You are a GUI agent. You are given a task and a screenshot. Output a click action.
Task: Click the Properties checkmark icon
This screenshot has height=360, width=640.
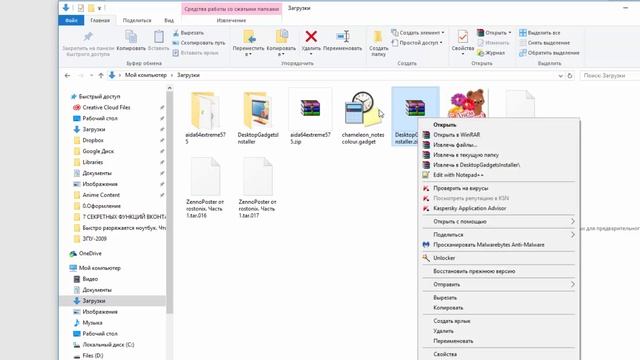tap(462, 37)
